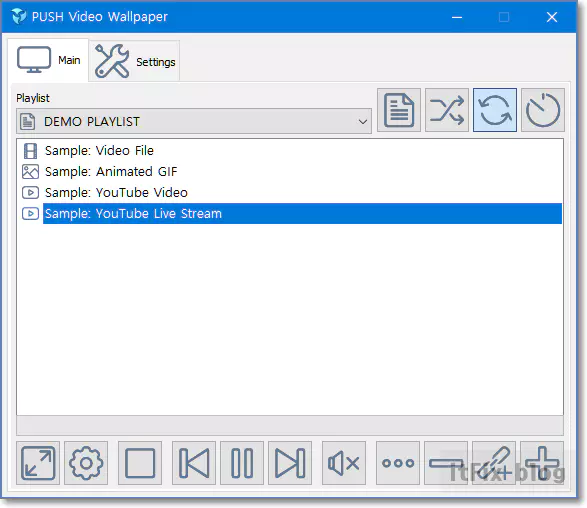Toggle the repeat loop button

coord(495,110)
